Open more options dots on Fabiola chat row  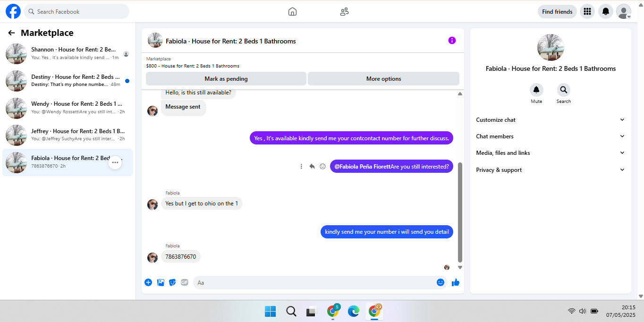pos(115,162)
